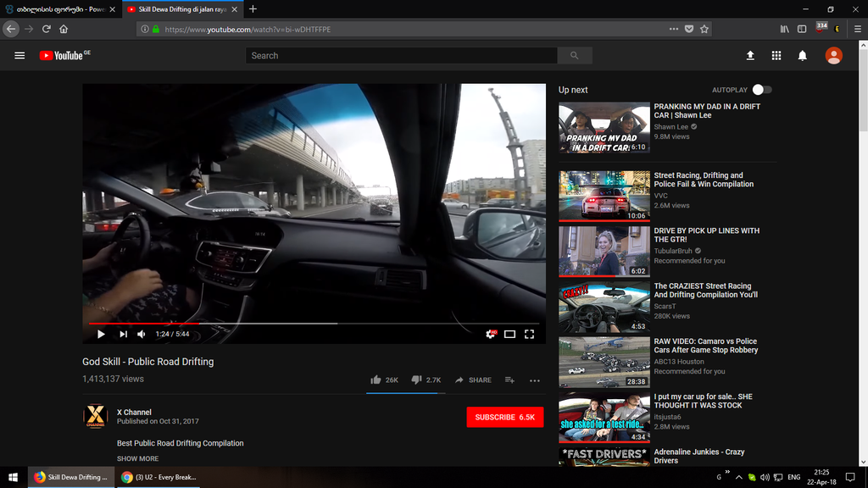Open Street Racing, Drifting and Police Fail title

pyautogui.click(x=704, y=180)
